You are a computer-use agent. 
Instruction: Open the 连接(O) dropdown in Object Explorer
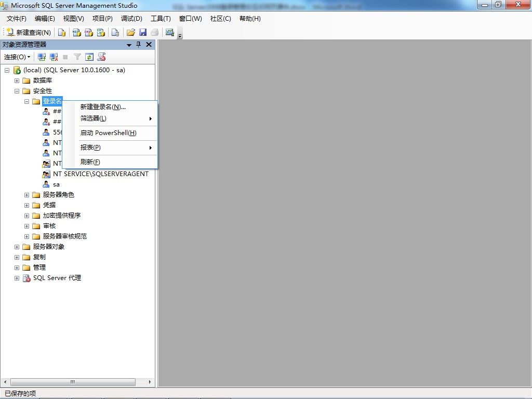point(17,57)
